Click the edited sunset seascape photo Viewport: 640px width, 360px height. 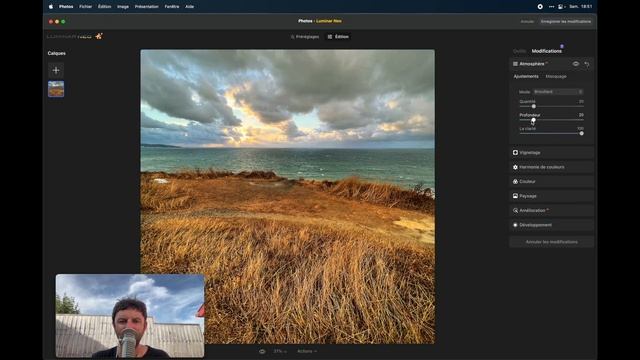[x=287, y=197]
